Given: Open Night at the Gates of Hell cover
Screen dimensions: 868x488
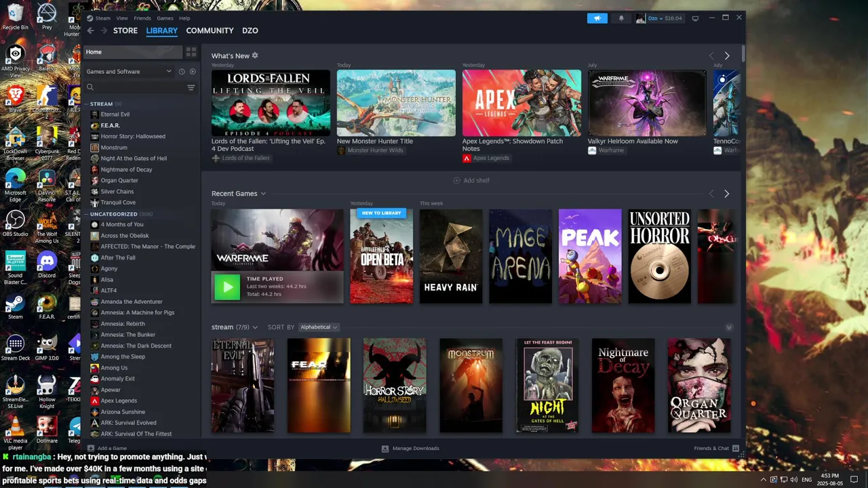Looking at the screenshot, I should point(547,386).
